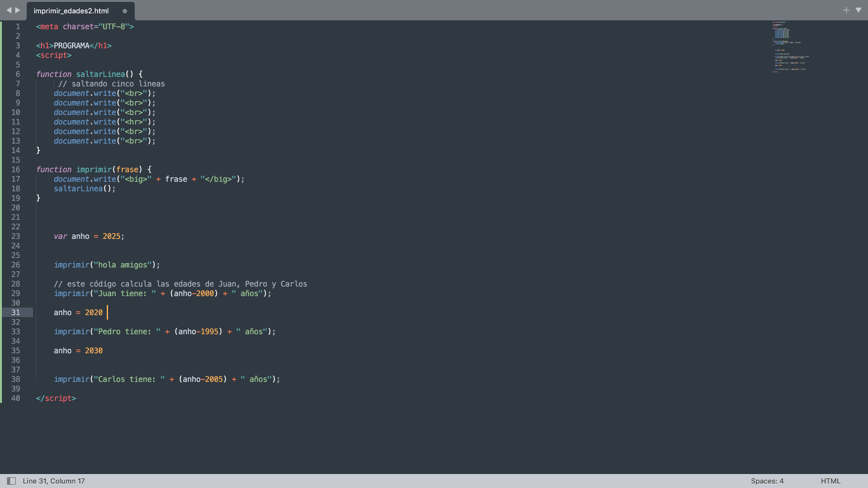Click anho = 2020 assignment
Image resolution: width=868 pixels, height=488 pixels.
(78, 313)
